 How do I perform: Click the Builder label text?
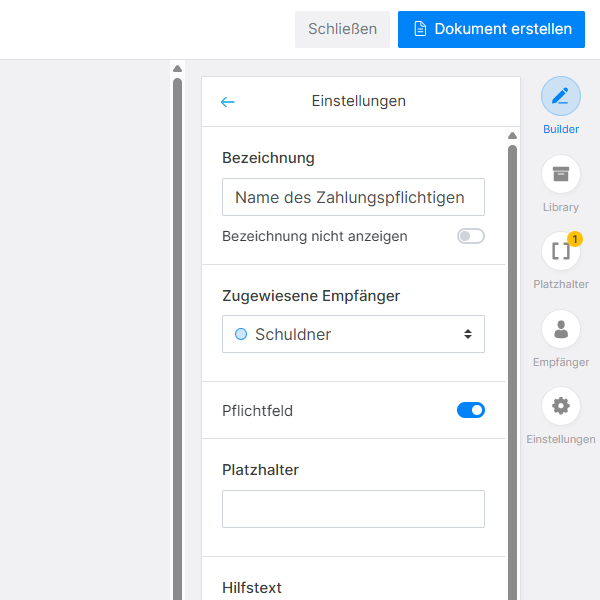point(561,129)
